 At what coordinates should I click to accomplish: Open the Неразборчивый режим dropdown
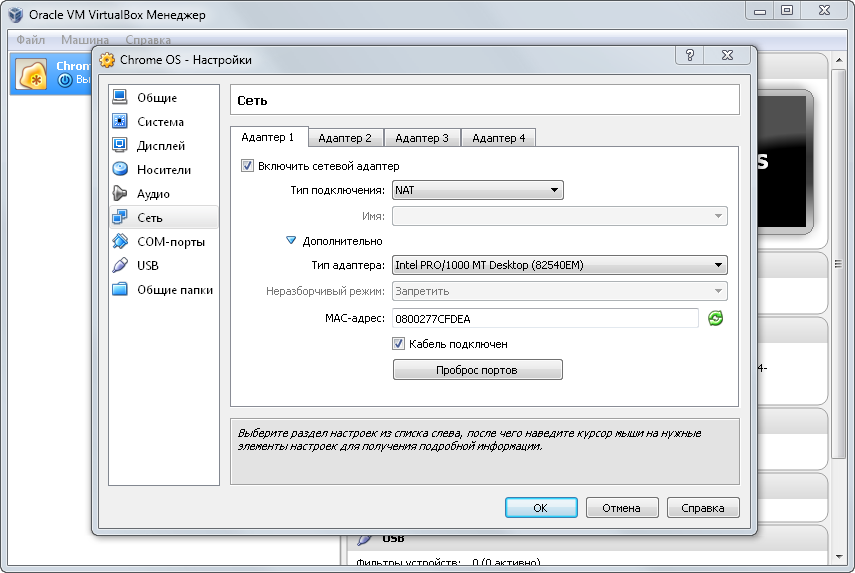(559, 291)
